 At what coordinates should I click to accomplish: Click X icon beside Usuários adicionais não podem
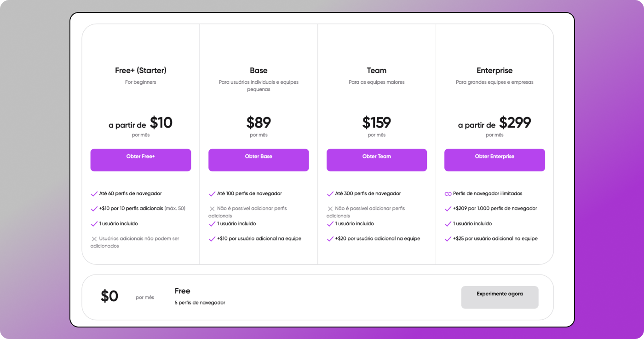coord(94,239)
